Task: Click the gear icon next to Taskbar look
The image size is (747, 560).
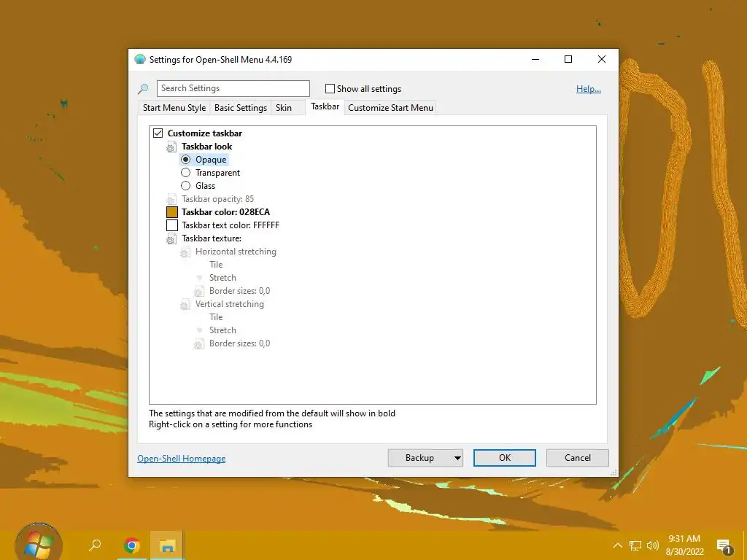Action: pyautogui.click(x=171, y=147)
